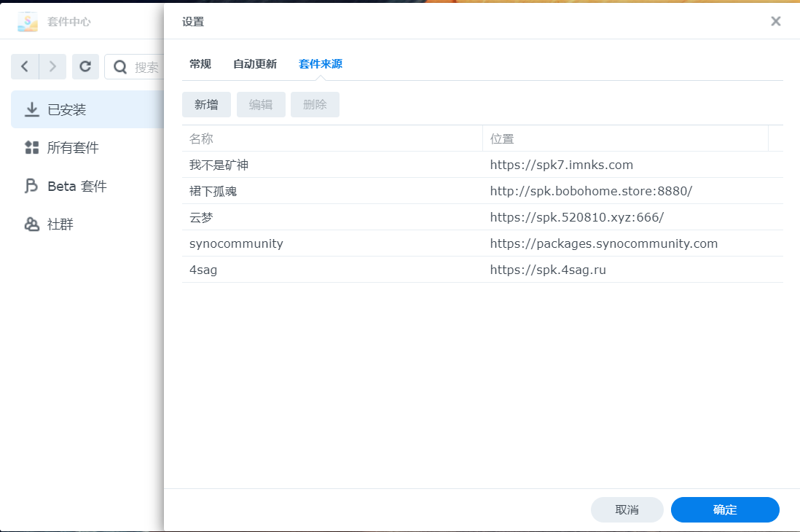Select the 套件来源 tab
This screenshot has width=800, height=532.
[x=320, y=64]
